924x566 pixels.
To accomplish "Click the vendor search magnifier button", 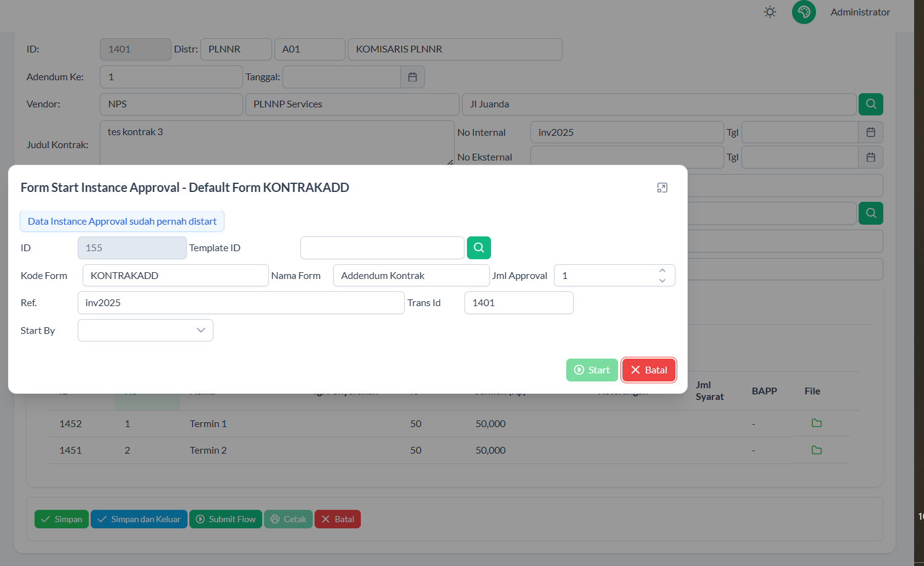I will point(870,104).
